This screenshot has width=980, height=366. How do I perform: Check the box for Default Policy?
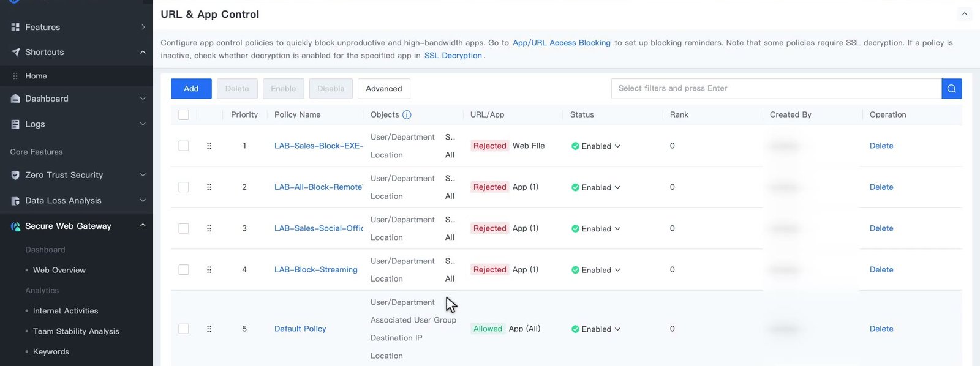coord(184,329)
